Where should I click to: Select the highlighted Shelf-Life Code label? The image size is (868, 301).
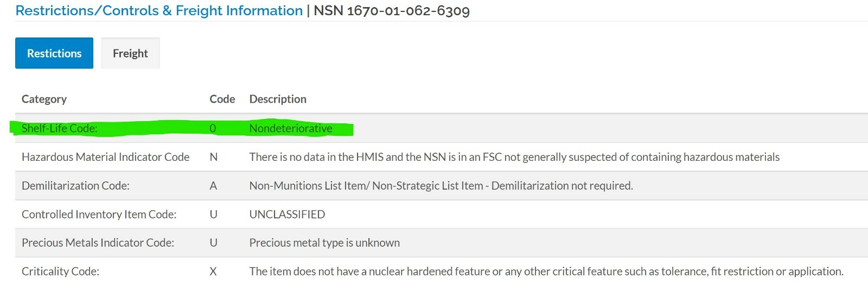[x=60, y=128]
